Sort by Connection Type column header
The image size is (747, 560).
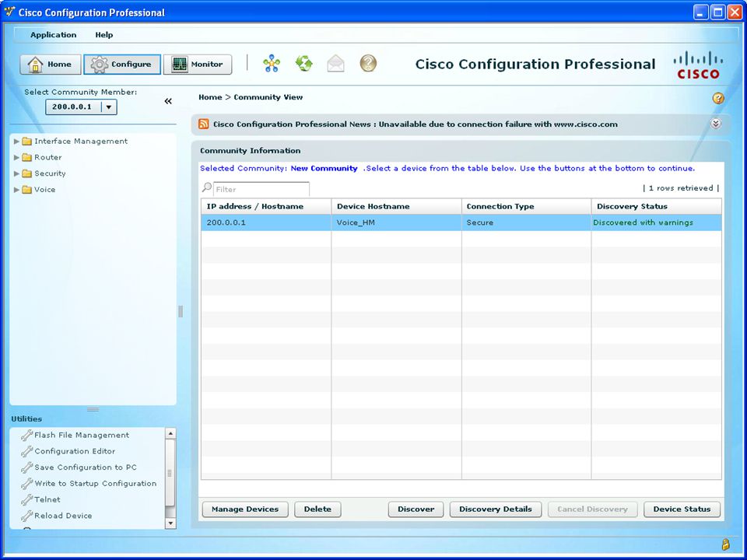tap(527, 206)
